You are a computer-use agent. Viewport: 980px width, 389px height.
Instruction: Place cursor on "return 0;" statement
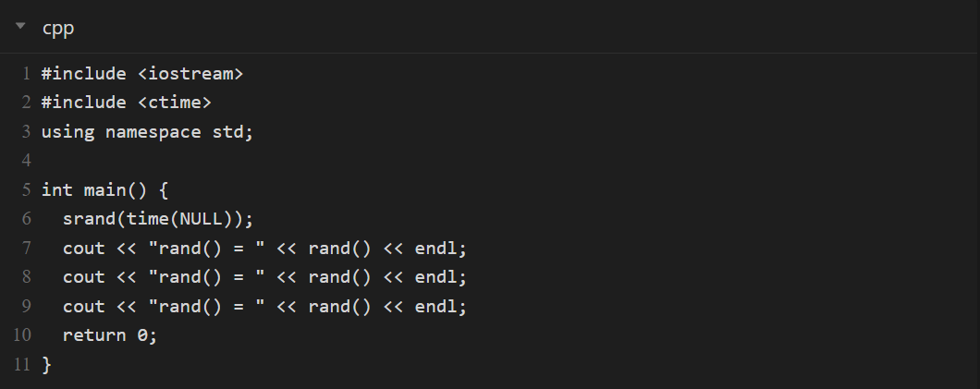click(x=110, y=335)
